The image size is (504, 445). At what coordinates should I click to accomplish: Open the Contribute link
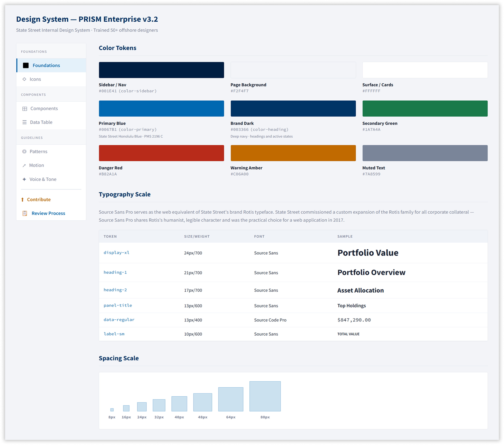[x=39, y=200]
